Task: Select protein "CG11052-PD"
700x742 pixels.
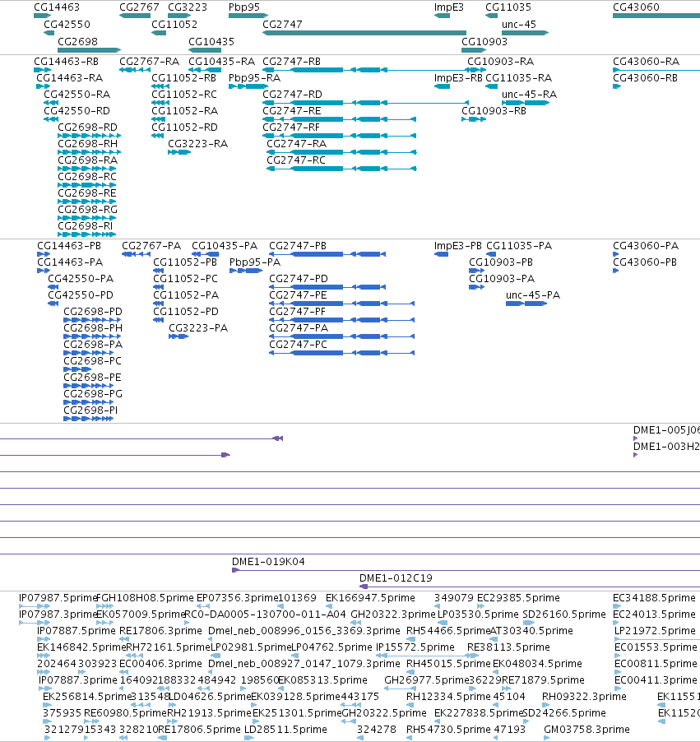Action: [x=186, y=312]
